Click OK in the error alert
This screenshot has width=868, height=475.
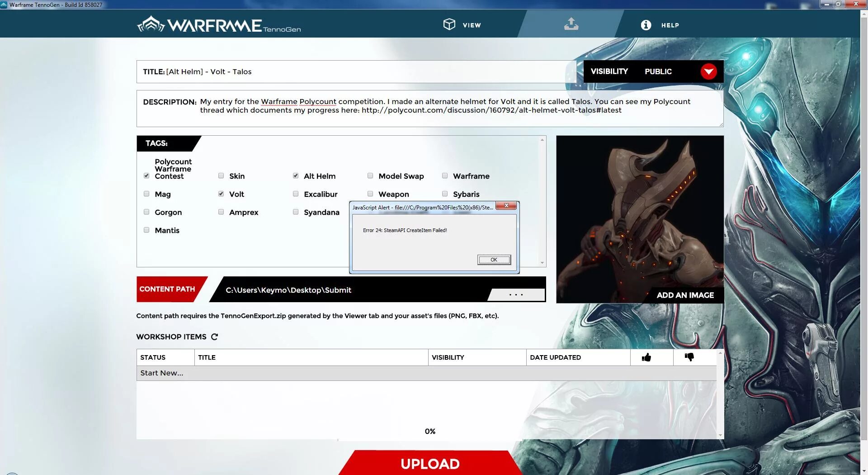click(494, 260)
